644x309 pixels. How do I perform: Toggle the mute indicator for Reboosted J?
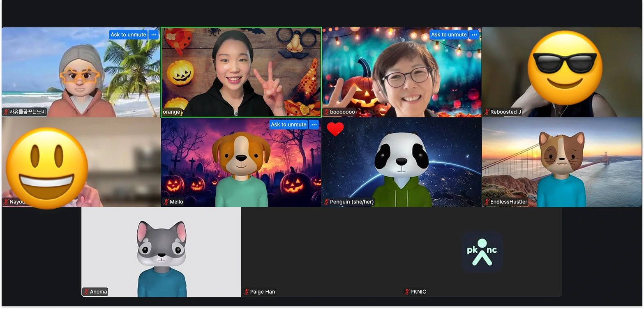tap(487, 111)
